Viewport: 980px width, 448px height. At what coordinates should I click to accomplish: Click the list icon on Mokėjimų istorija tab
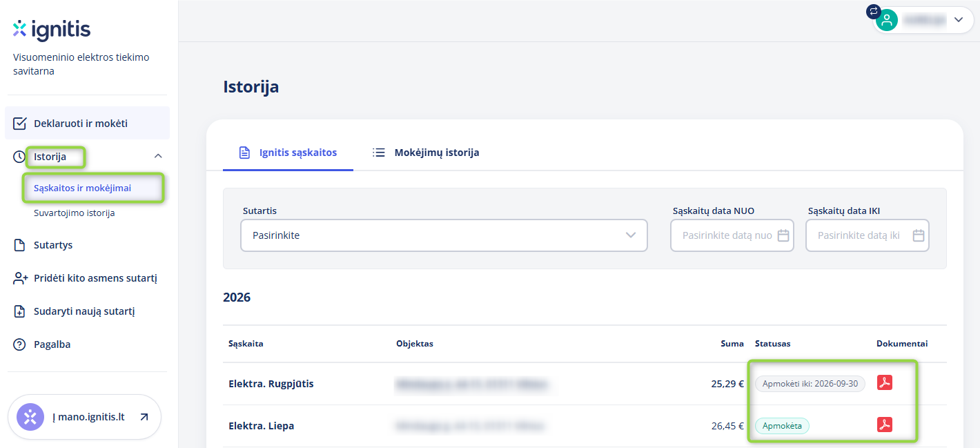379,153
